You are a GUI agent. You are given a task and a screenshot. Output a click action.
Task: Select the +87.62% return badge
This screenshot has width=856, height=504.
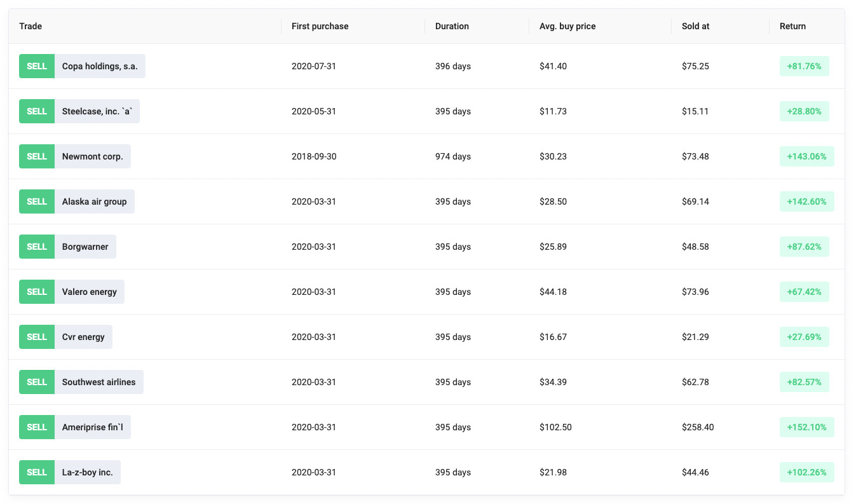[804, 247]
